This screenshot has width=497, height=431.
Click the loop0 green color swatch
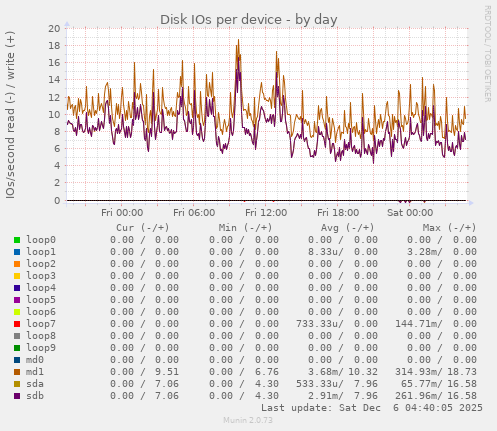point(17,240)
